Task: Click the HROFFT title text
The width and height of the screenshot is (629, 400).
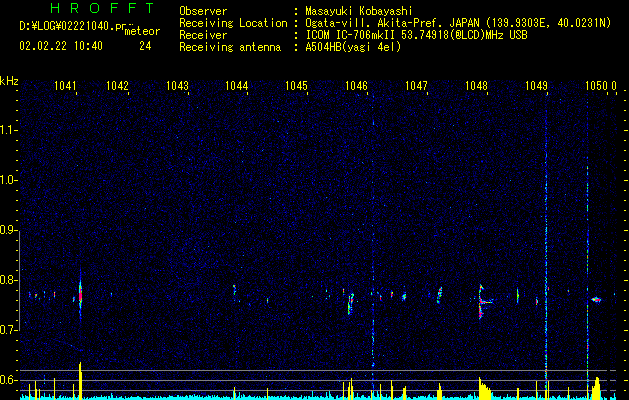Action: coord(102,8)
